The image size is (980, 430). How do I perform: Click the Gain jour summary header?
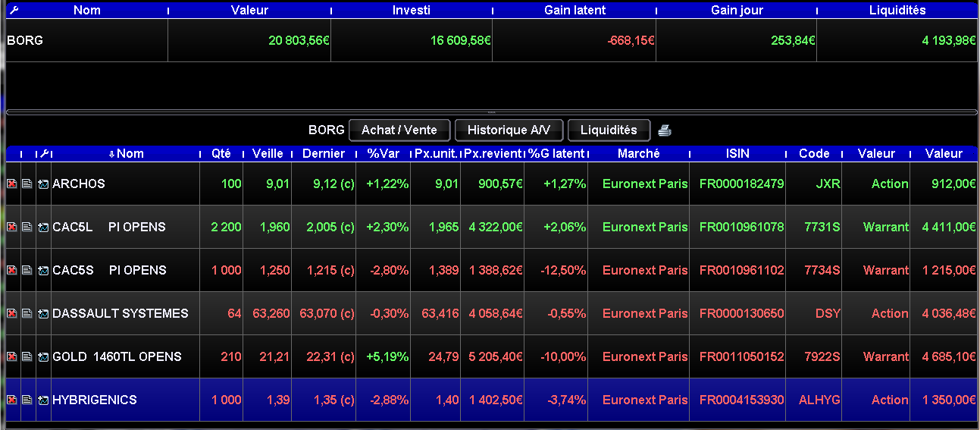(x=737, y=11)
